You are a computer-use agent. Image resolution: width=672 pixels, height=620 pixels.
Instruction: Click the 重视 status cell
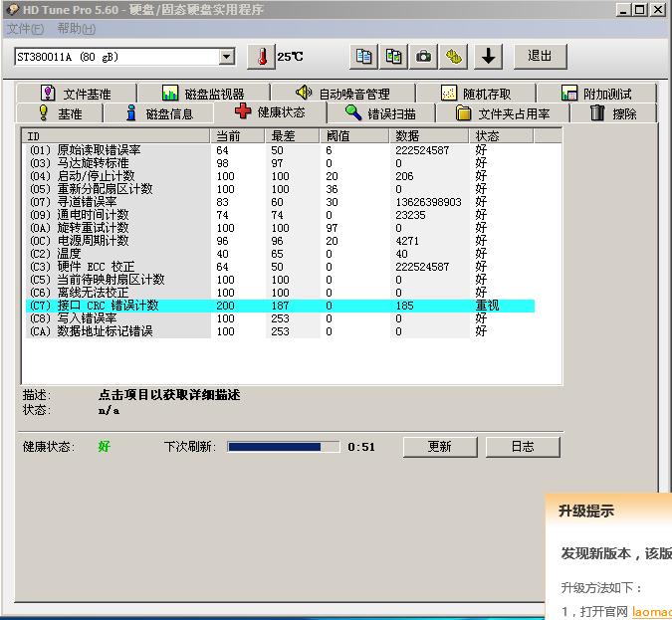tap(487, 306)
